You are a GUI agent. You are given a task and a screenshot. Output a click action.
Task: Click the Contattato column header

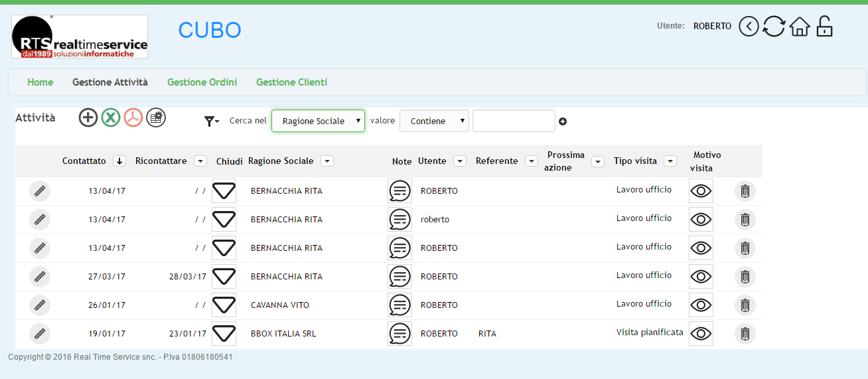[x=84, y=161]
